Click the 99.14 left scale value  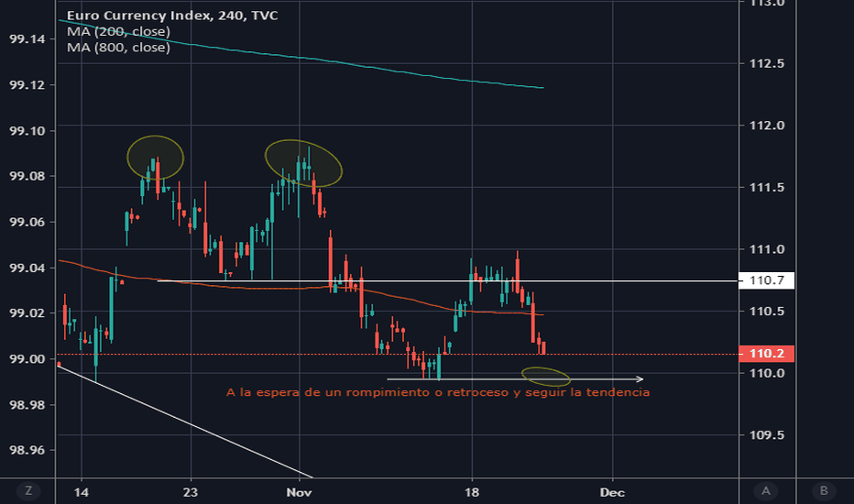pyautogui.click(x=27, y=39)
